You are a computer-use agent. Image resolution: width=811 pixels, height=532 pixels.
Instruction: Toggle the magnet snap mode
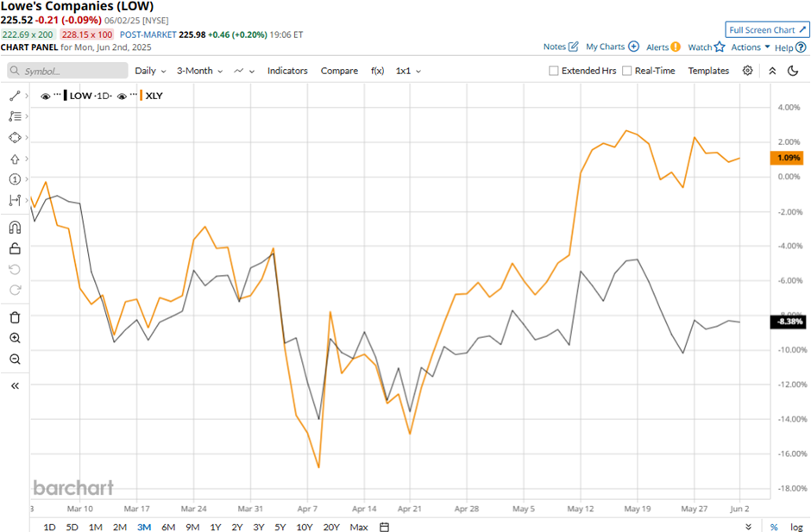click(x=15, y=227)
